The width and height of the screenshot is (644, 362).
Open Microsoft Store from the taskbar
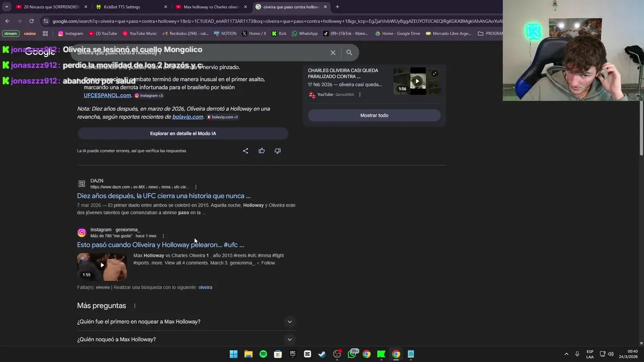pos(278,354)
